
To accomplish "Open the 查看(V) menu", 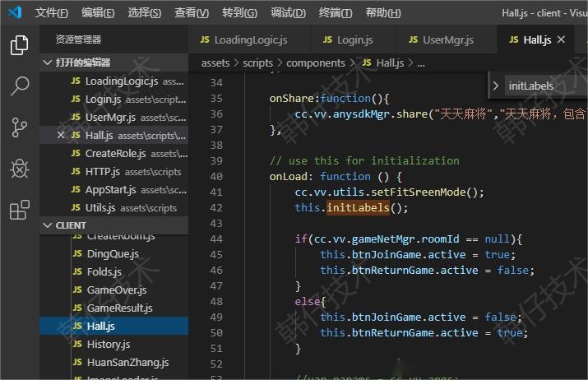I will tap(192, 13).
